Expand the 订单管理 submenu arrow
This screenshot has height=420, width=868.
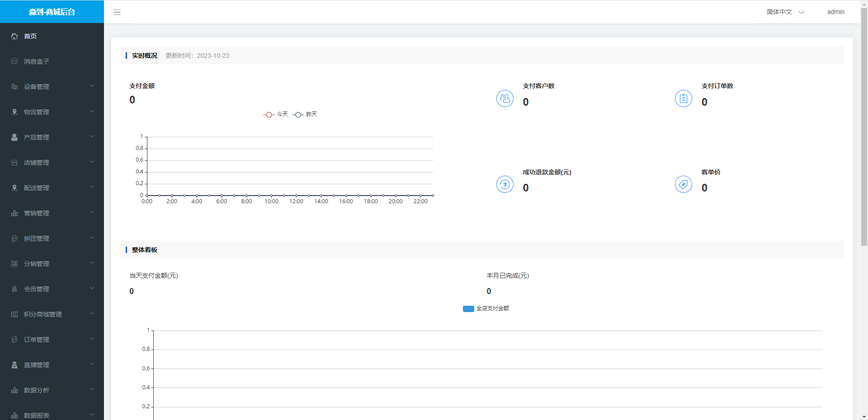92,339
